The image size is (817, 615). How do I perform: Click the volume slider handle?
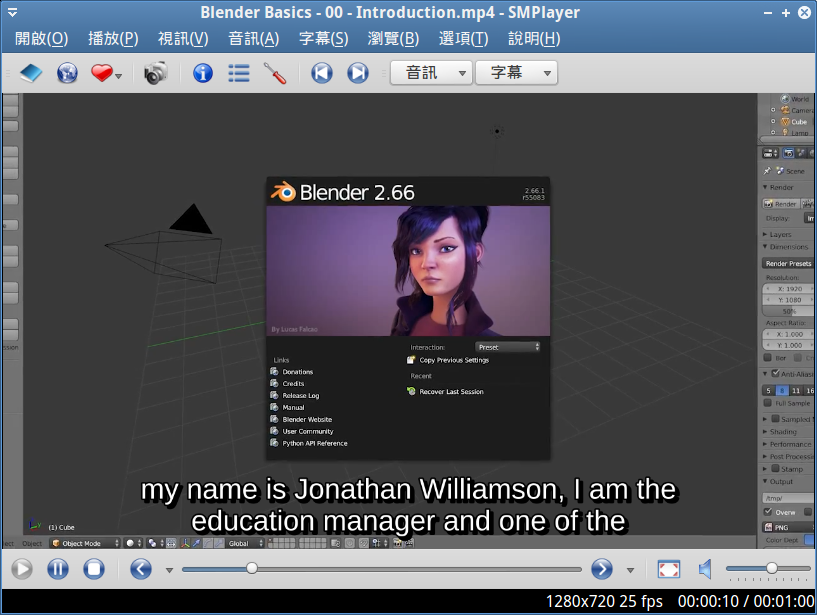pos(772,568)
